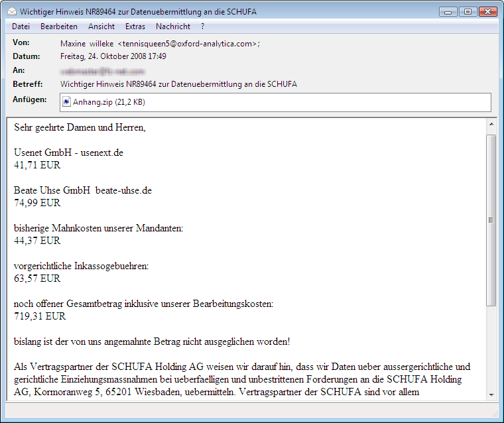Image resolution: width=504 pixels, height=423 pixels.
Task: Open the Bearbeiten menu
Action: [x=59, y=27]
